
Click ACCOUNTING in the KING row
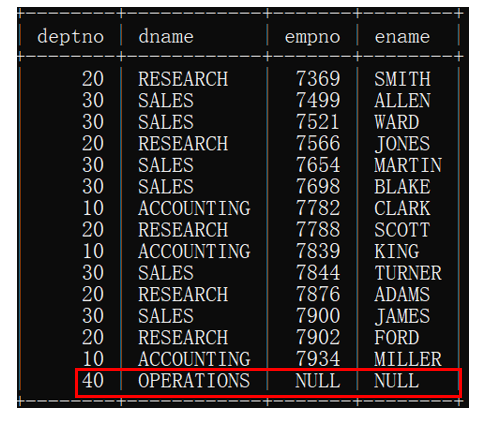pos(194,251)
